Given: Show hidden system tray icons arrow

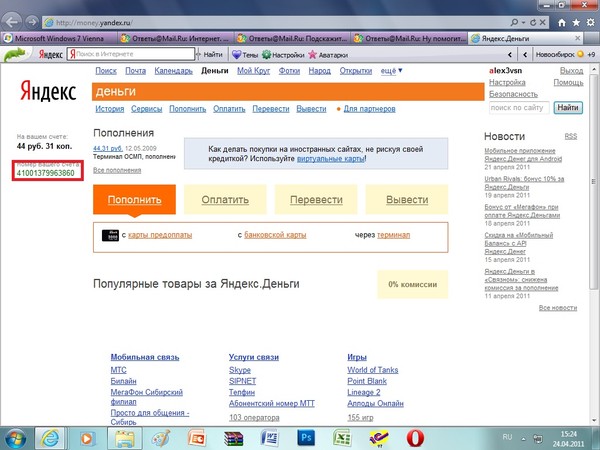Looking at the screenshot, I should pyautogui.click(x=523, y=439).
